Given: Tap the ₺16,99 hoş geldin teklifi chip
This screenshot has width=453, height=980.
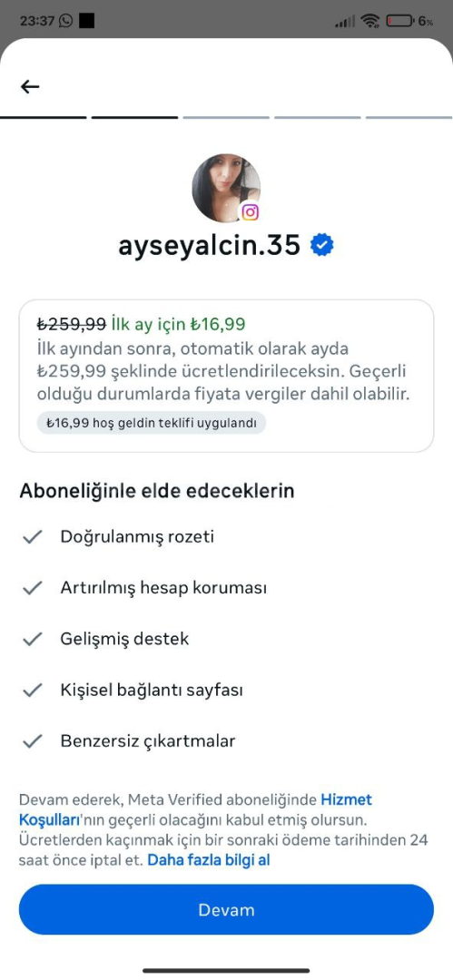Looking at the screenshot, I should (x=152, y=423).
